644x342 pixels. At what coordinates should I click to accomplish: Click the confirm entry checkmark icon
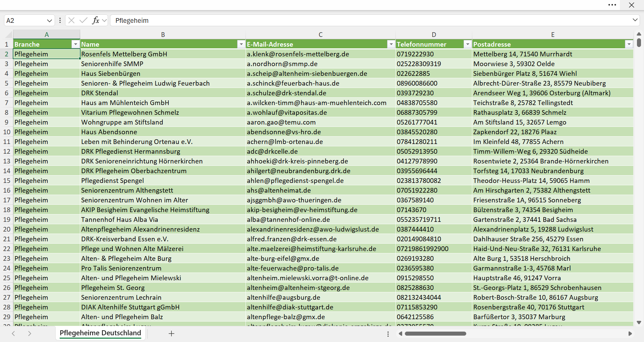84,20
